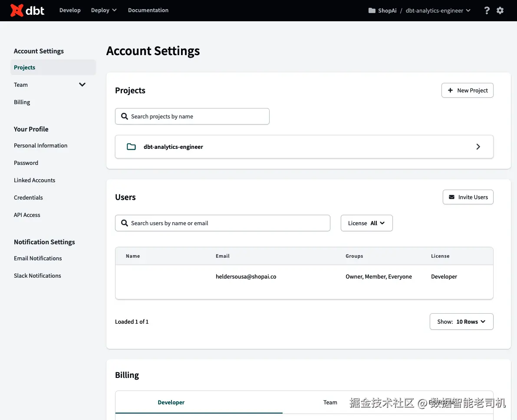
Task: Click magnifier icon in users search
Action: (x=124, y=223)
